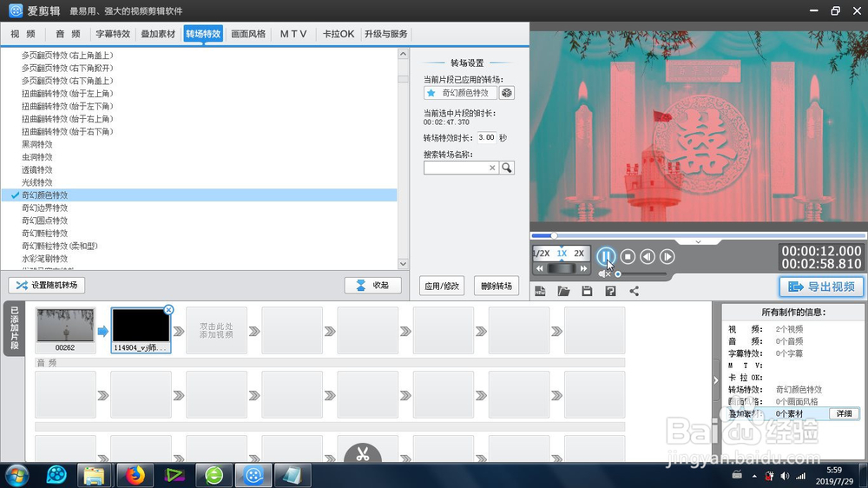
Task: Click the 设置随机转场 button
Action: 47,286
